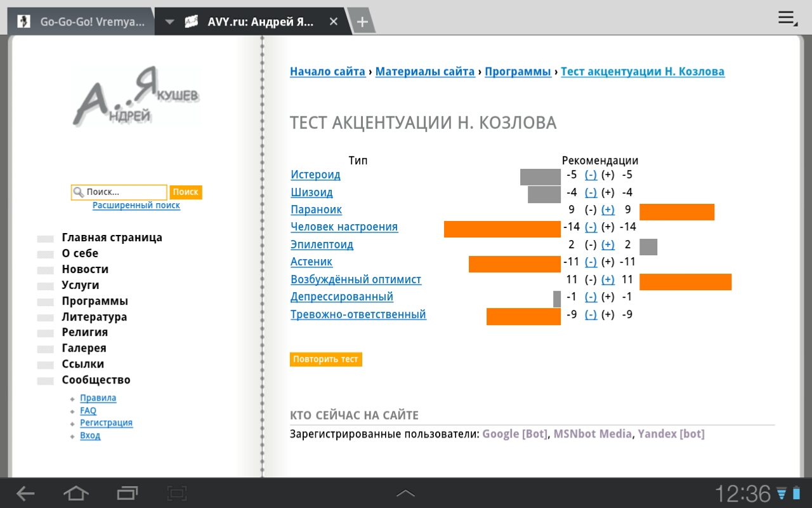Open Главная страница in the sidebar
The width and height of the screenshot is (812, 508).
112,237
